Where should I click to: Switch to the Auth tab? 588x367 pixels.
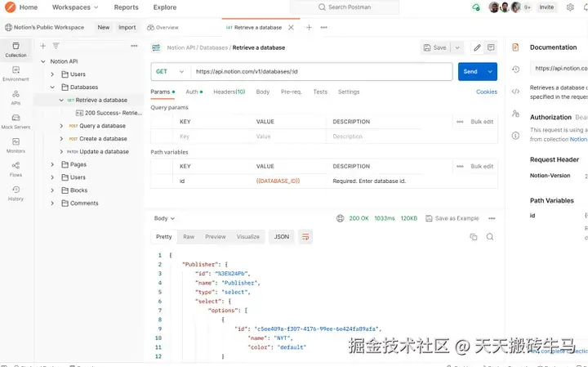tap(194, 92)
